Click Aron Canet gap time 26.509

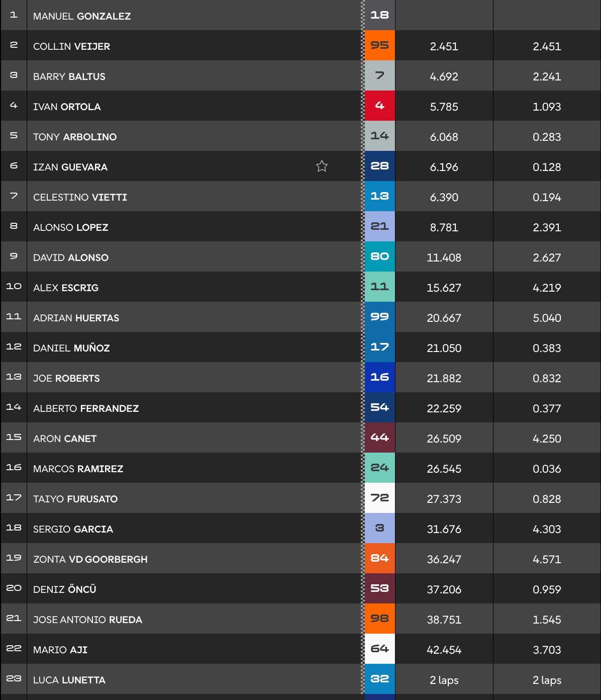444,439
